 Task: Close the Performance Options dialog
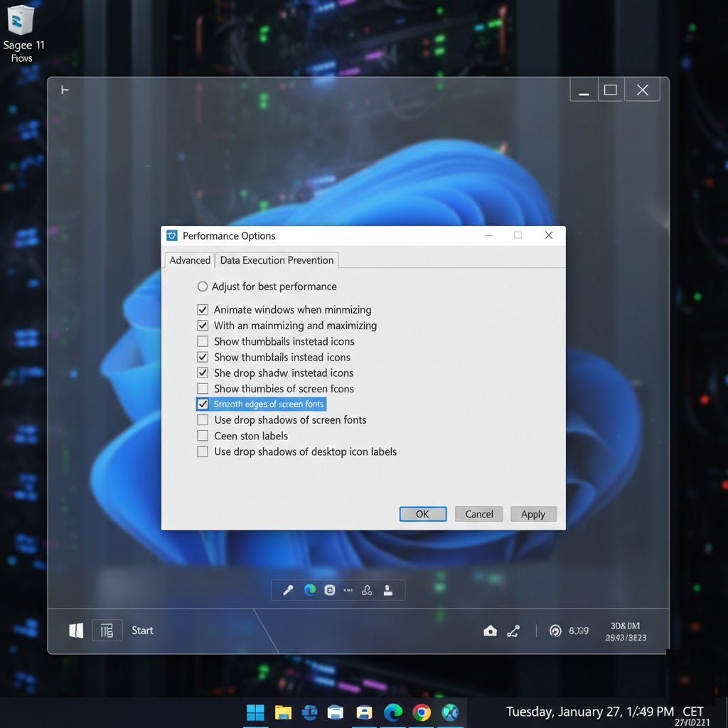click(548, 235)
